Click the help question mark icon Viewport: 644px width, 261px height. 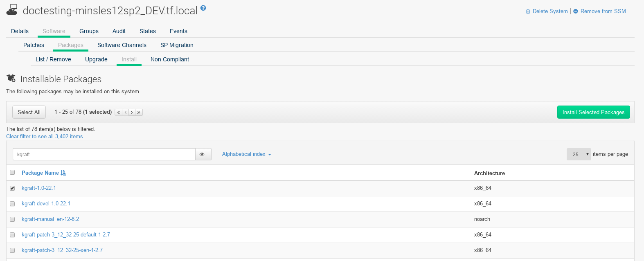203,8
